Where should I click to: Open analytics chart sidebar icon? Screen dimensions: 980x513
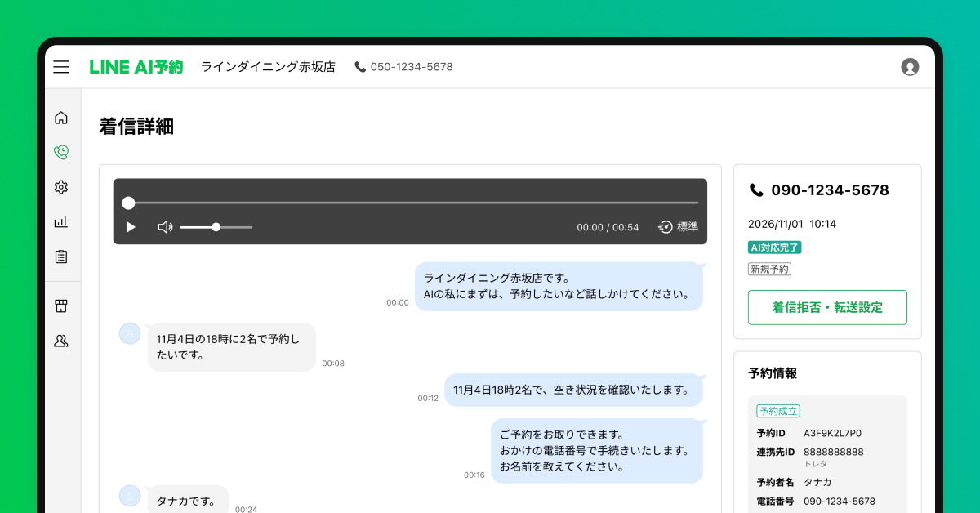(61, 221)
